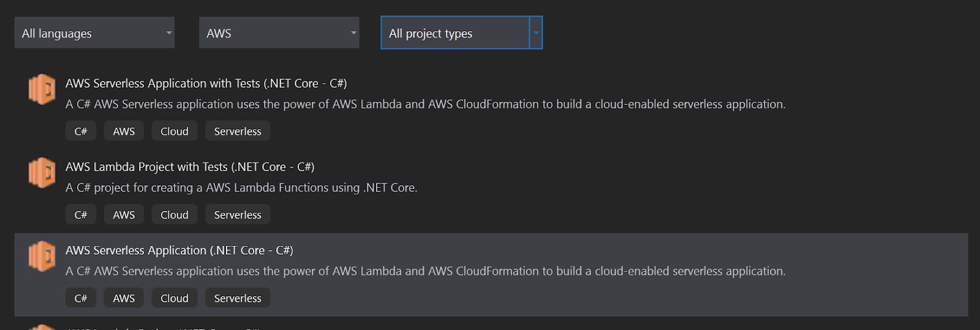Screen dimensions: 980x330
Task: Click AWS tag in the highlighted template row
Action: (x=124, y=298)
